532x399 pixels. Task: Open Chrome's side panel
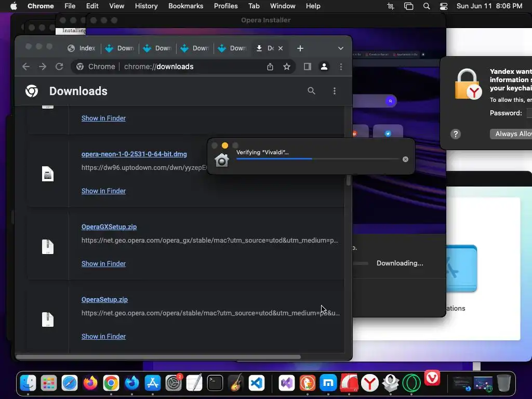[x=308, y=66]
